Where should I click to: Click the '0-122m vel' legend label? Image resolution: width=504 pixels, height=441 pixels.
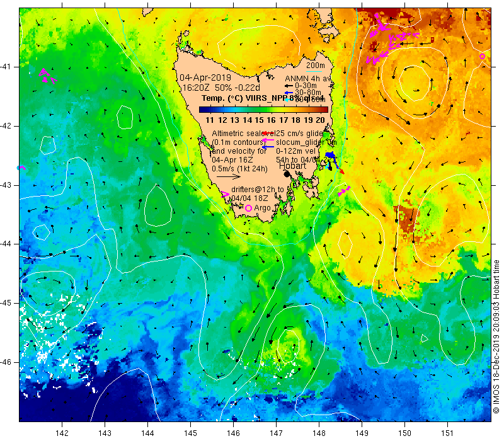coord(297,151)
